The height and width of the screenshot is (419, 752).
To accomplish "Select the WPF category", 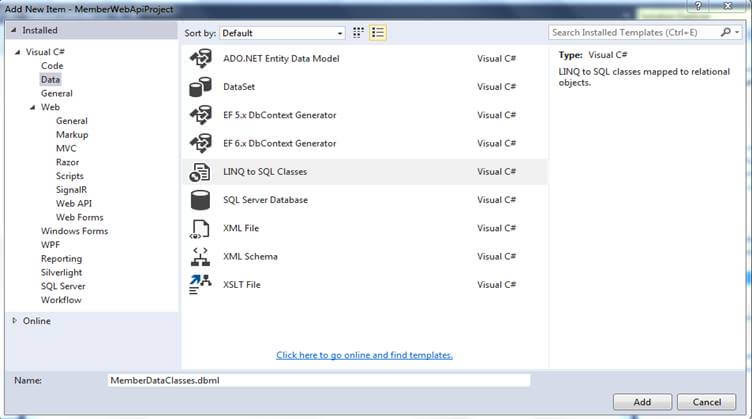I will point(50,245).
